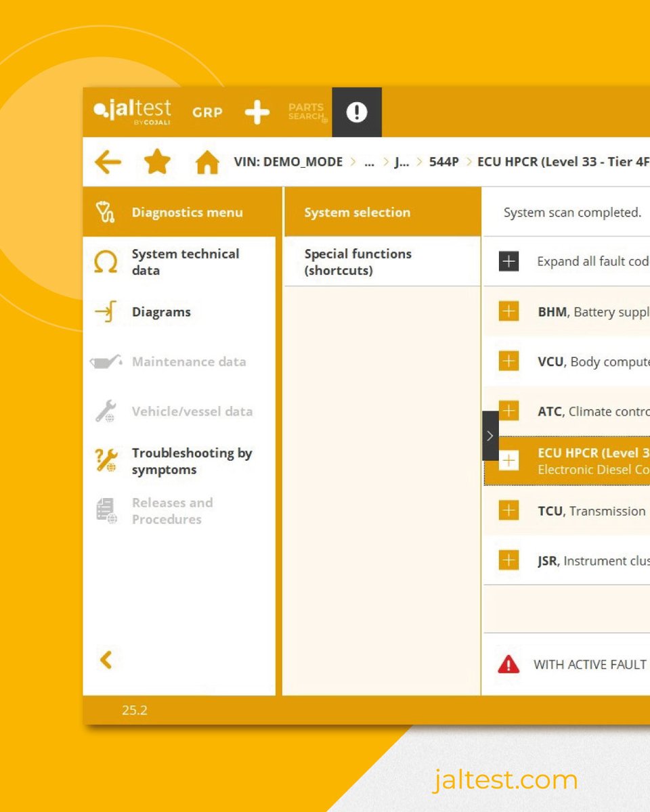650x812 pixels.
Task: Go to home screen icon
Action: (207, 162)
